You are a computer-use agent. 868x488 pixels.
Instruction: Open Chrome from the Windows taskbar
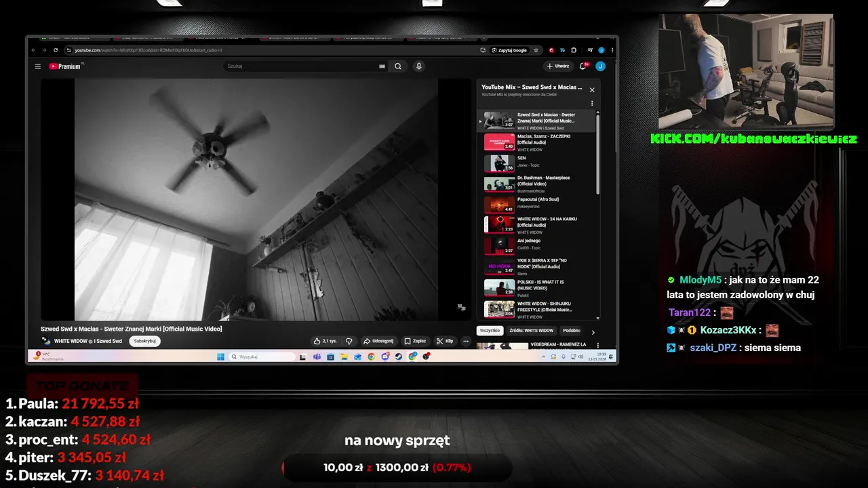point(371,357)
